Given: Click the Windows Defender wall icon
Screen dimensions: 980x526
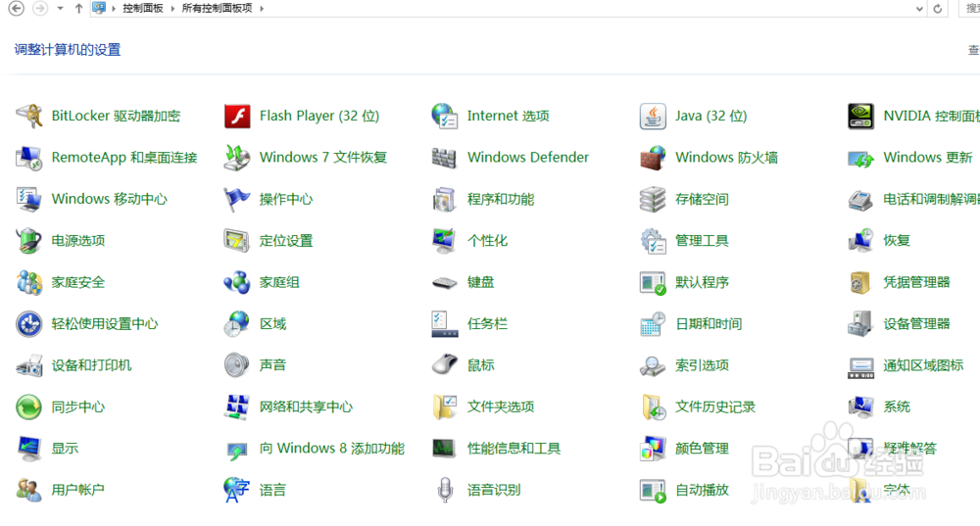Looking at the screenshot, I should tap(444, 158).
